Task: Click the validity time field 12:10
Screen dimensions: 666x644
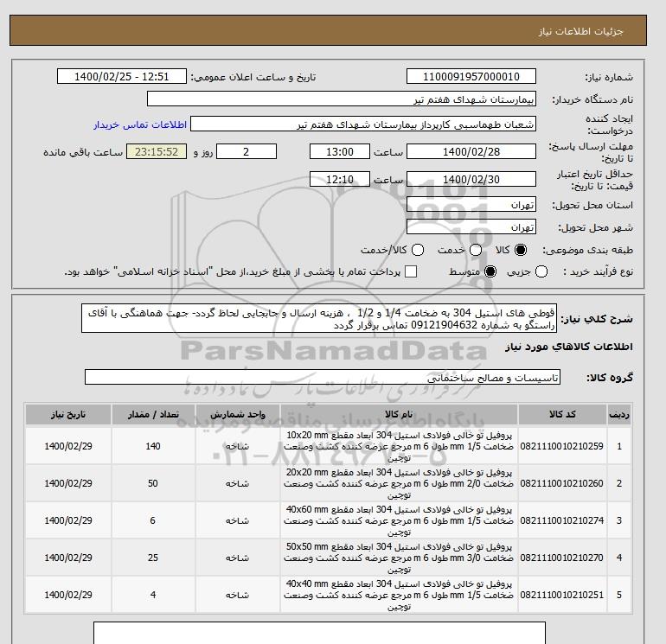Action: (340, 179)
